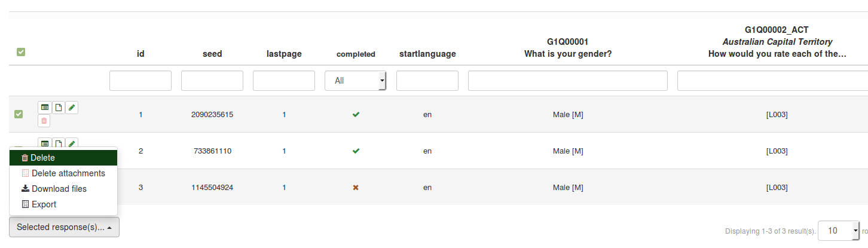Click the file icon for response 2

tap(58, 143)
